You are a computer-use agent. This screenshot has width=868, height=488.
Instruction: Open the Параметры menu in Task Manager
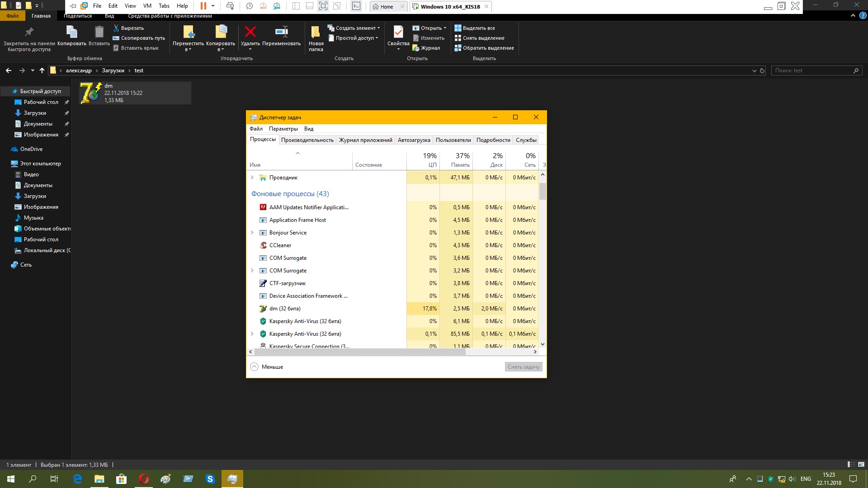(283, 129)
